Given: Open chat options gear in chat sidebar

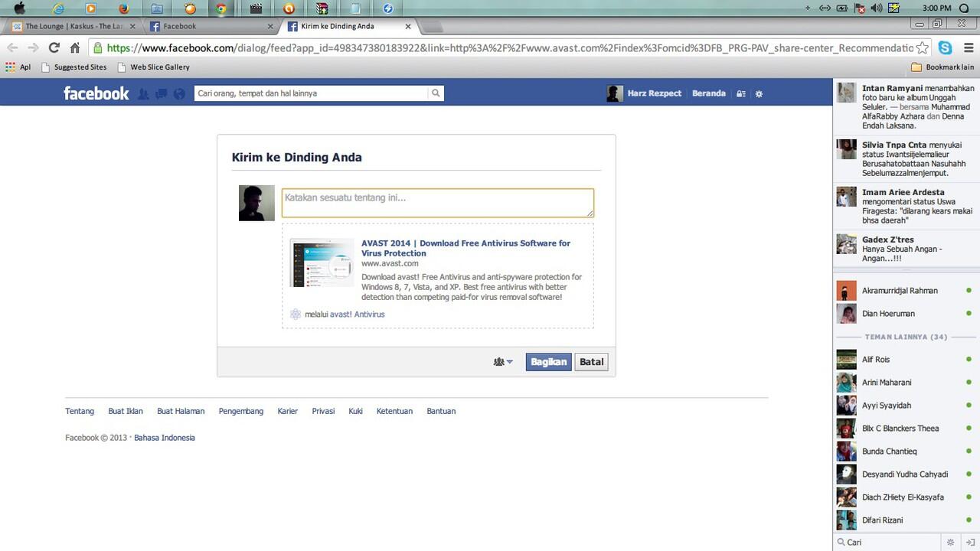Looking at the screenshot, I should coord(950,542).
